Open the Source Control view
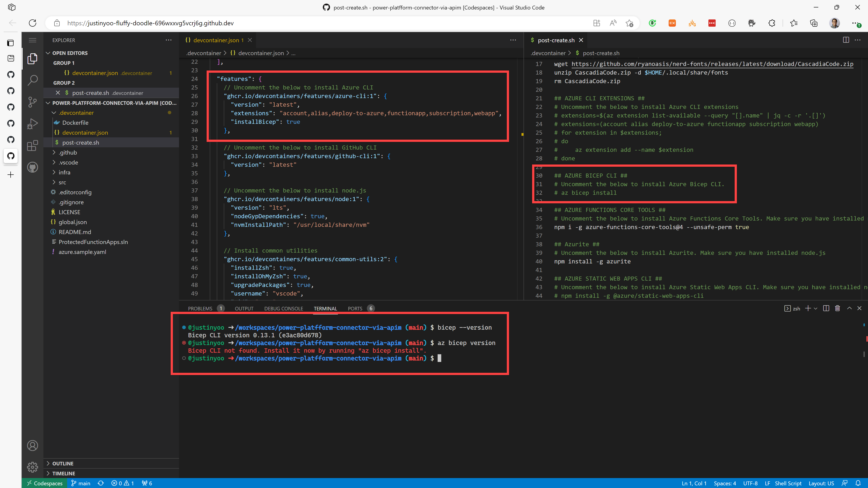 pyautogui.click(x=32, y=102)
